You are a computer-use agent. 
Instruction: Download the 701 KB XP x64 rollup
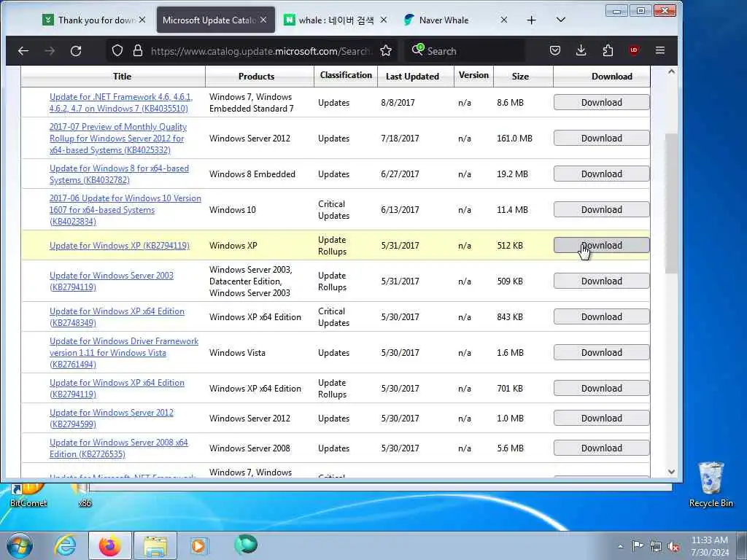(601, 388)
